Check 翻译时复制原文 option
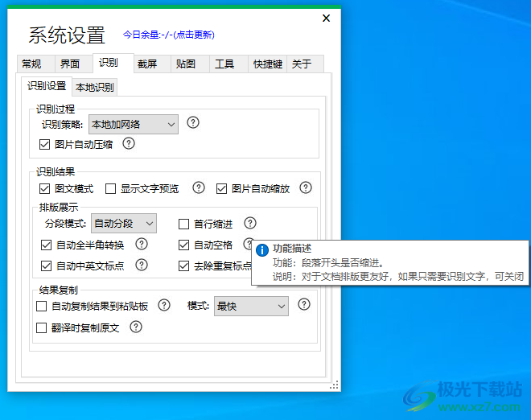 click(x=41, y=327)
